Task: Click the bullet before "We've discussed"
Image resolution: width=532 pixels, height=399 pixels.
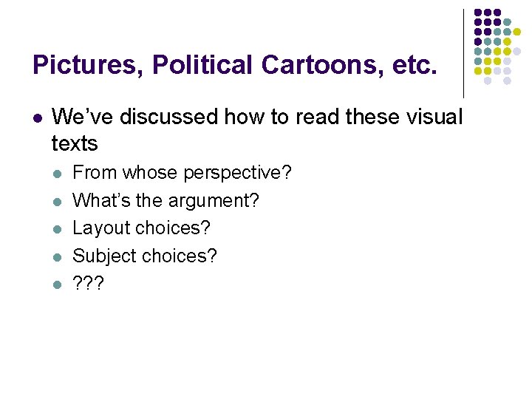Action: pos(38,117)
